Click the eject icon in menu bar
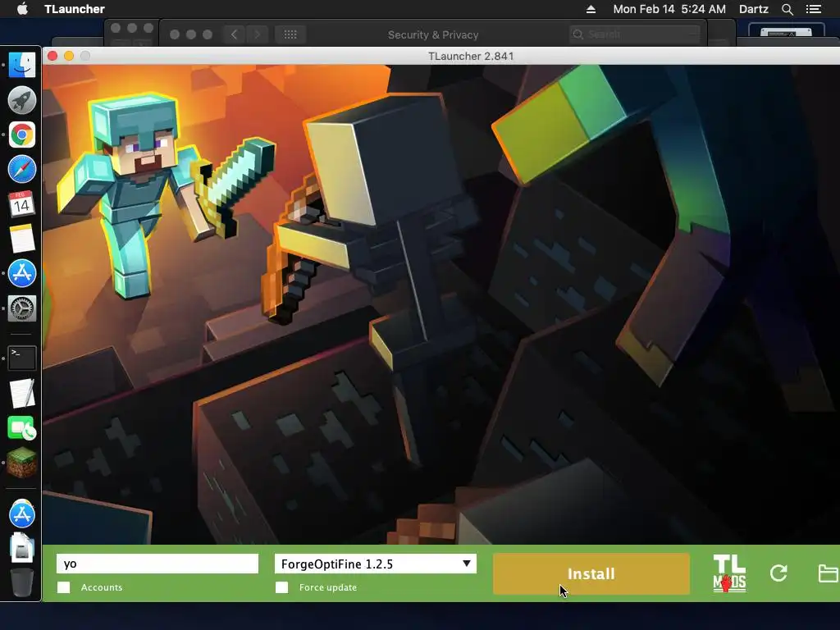Screen dimensions: 840x630 [591, 9]
